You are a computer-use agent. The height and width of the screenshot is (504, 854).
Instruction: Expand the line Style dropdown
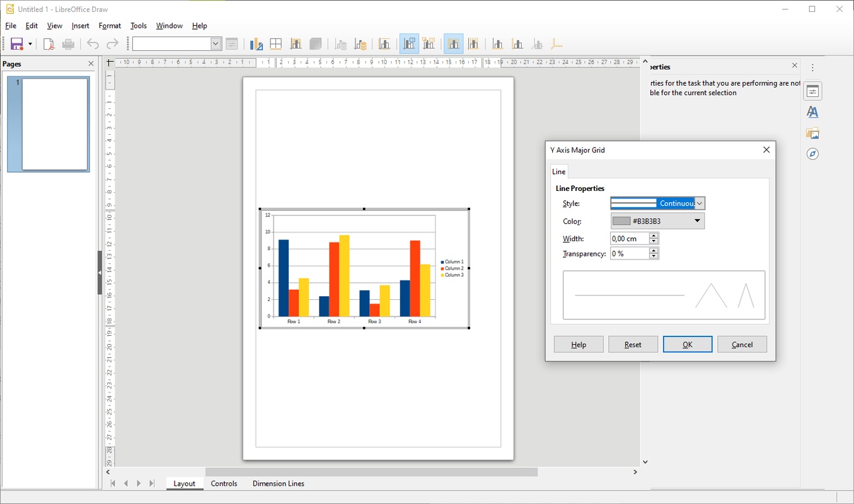pyautogui.click(x=700, y=203)
